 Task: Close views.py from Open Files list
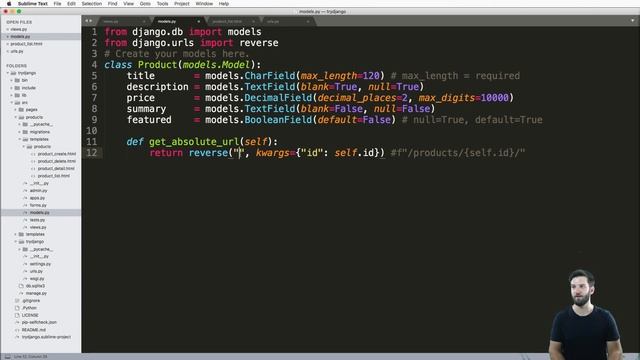tap(7, 29)
